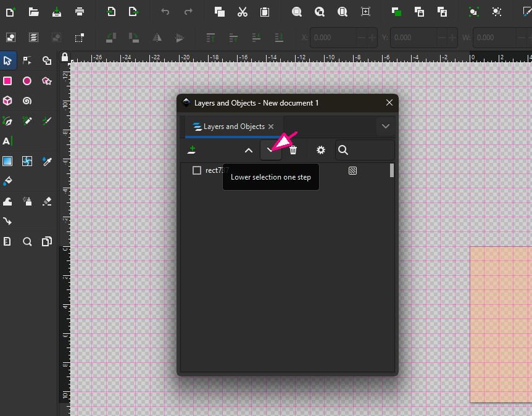Select the Zoom magnifier tool in toolbox

(x=27, y=241)
